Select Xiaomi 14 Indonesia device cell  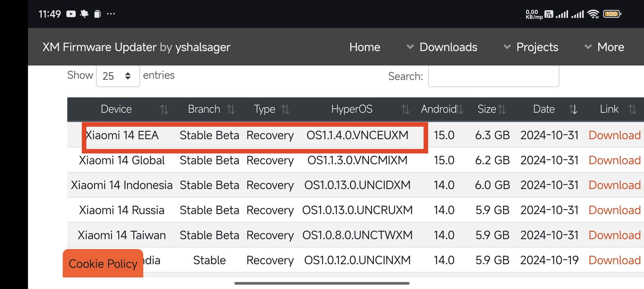(122, 185)
